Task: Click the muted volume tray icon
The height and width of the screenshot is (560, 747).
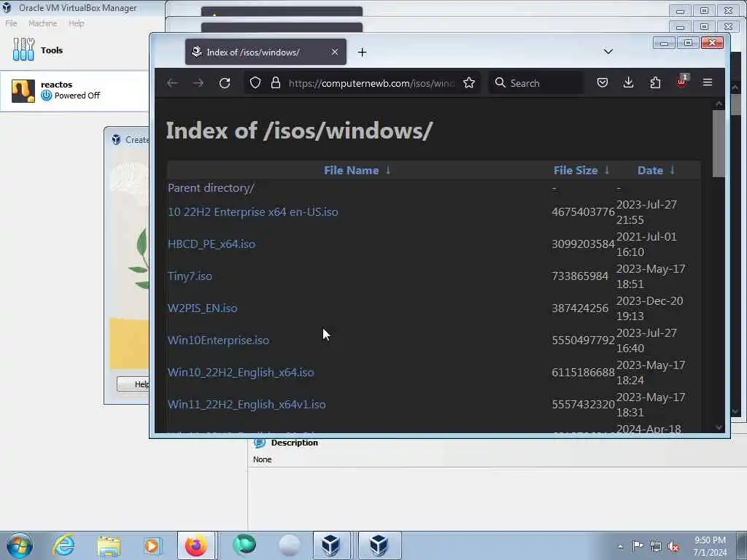Action: pyautogui.click(x=673, y=547)
